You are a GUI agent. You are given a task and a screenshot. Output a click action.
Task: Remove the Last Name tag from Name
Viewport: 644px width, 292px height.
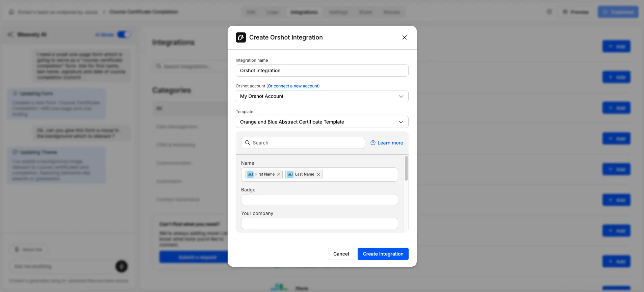[x=318, y=175]
